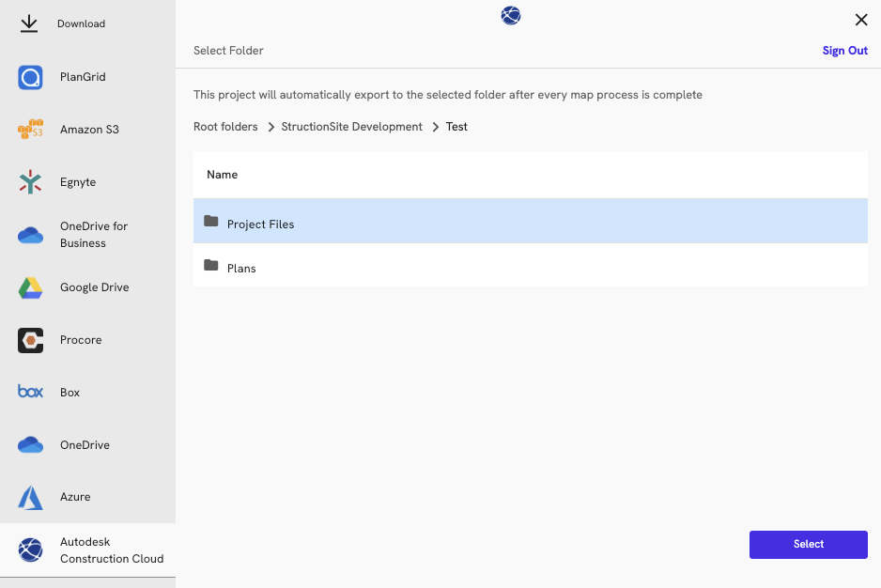The width and height of the screenshot is (881, 588).
Task: Open the Egnyte integration icon
Action: 31,182
